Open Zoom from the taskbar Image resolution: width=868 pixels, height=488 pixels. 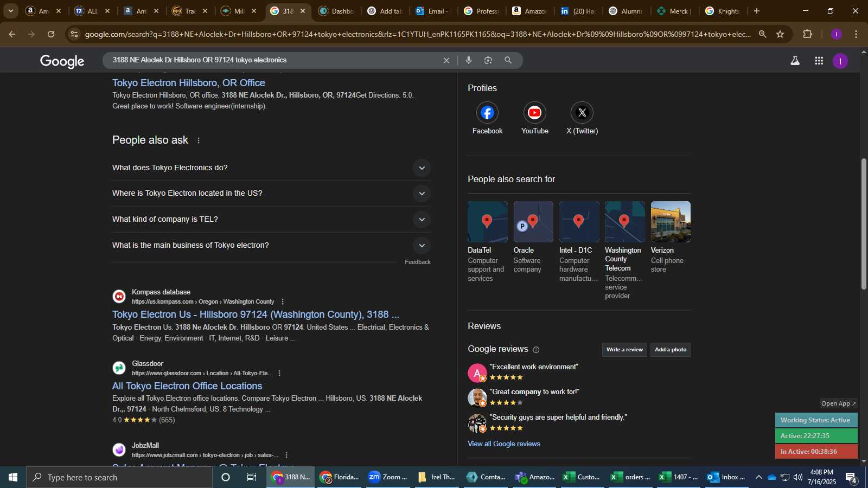[388, 477]
